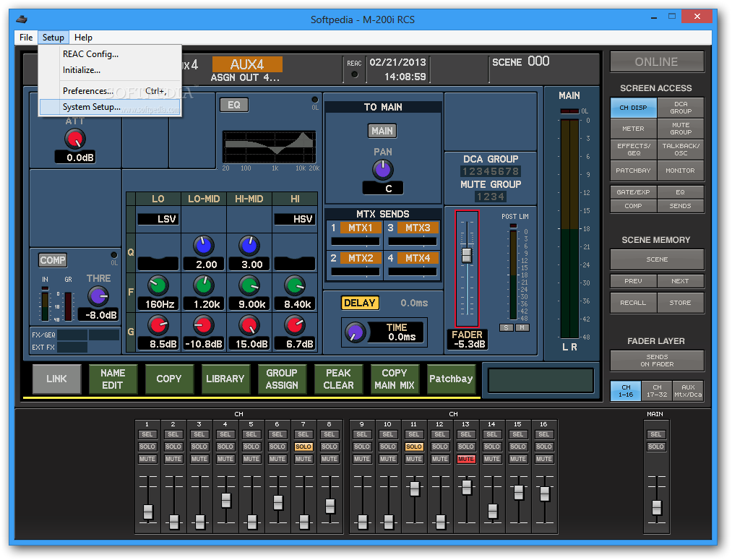Open the Help menu
Viewport: 732px width, 560px height.
point(83,38)
